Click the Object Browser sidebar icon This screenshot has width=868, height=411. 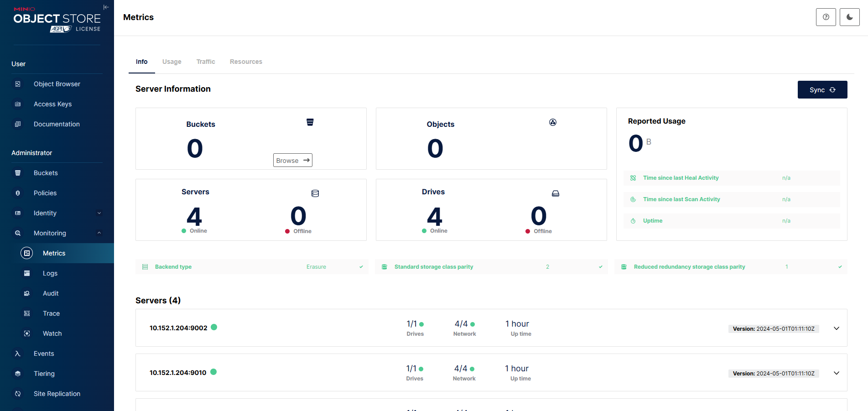pos(18,84)
